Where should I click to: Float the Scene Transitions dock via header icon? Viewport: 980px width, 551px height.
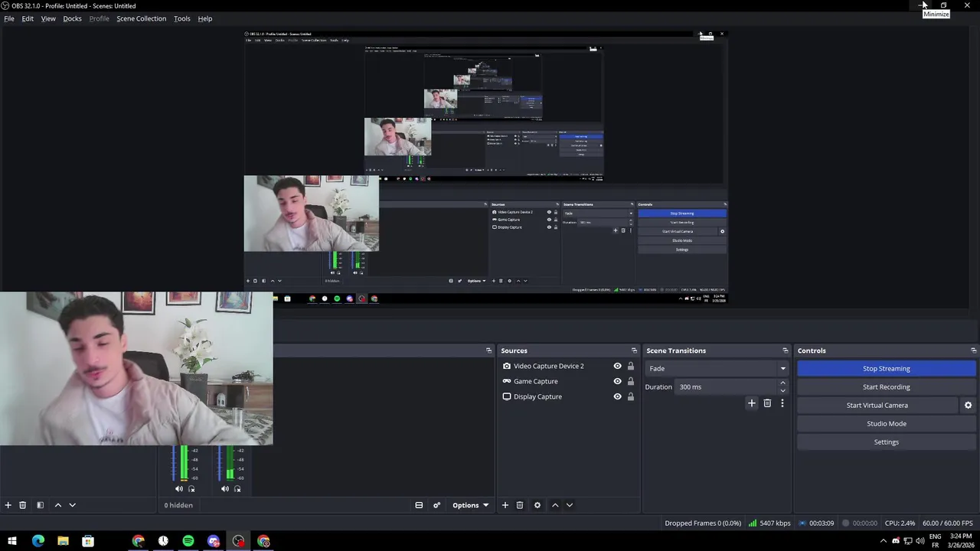click(785, 350)
